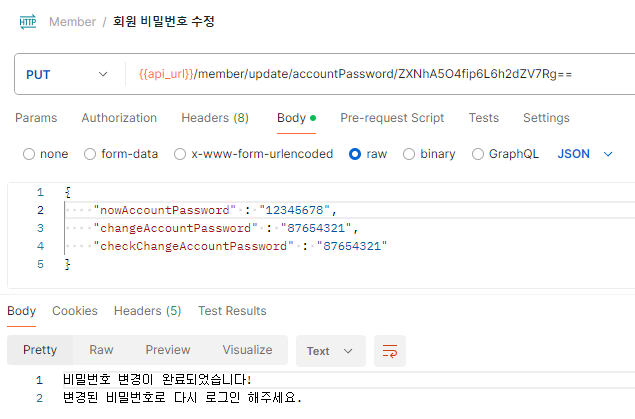The height and width of the screenshot is (419, 635).
Task: Click response line 변경된 비밀번호로 다시 로그인 해주세요.
Action: point(182,398)
